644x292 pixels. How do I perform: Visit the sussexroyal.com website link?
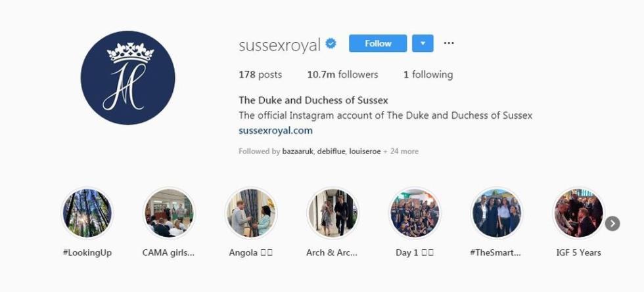coord(275,131)
